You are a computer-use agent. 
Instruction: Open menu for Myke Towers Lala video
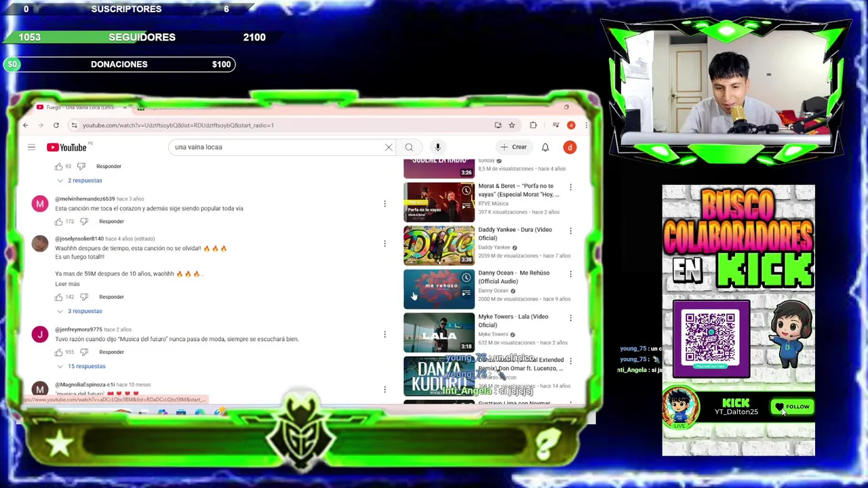(570, 318)
